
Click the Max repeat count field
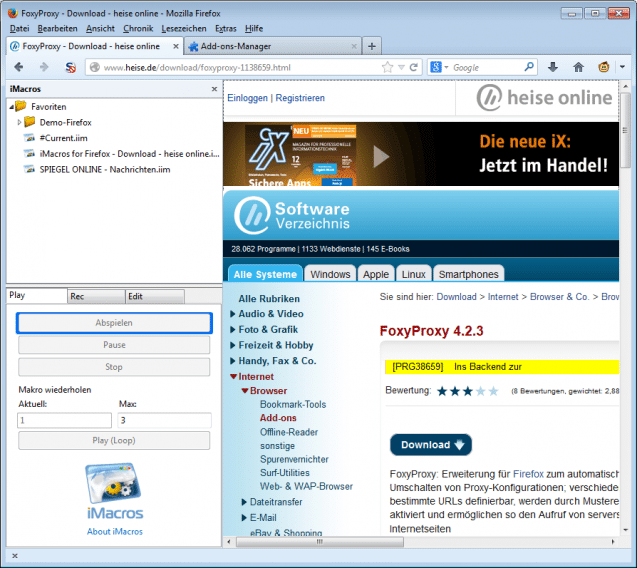[x=165, y=420]
